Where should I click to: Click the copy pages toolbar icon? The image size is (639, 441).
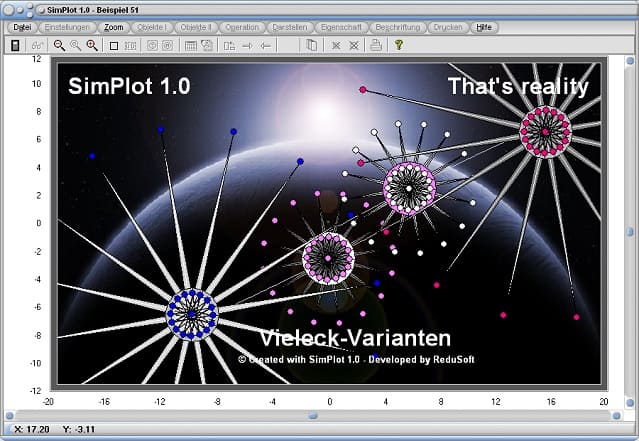pyautogui.click(x=311, y=45)
